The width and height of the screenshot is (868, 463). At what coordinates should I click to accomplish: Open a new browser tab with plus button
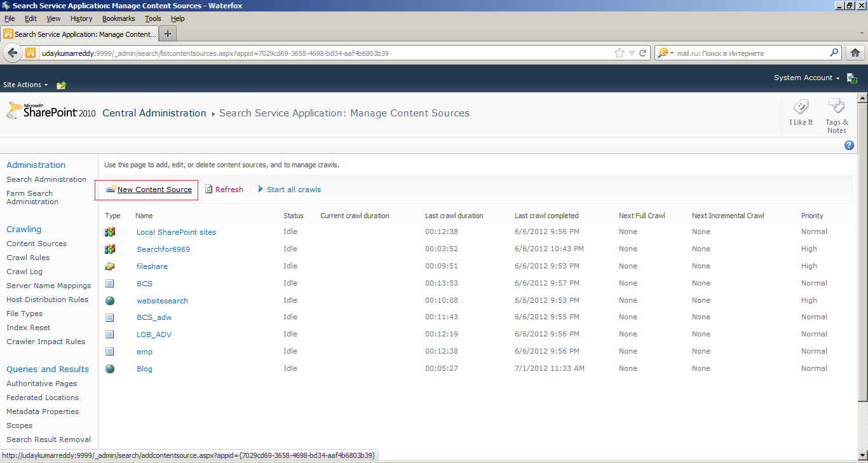pos(168,34)
